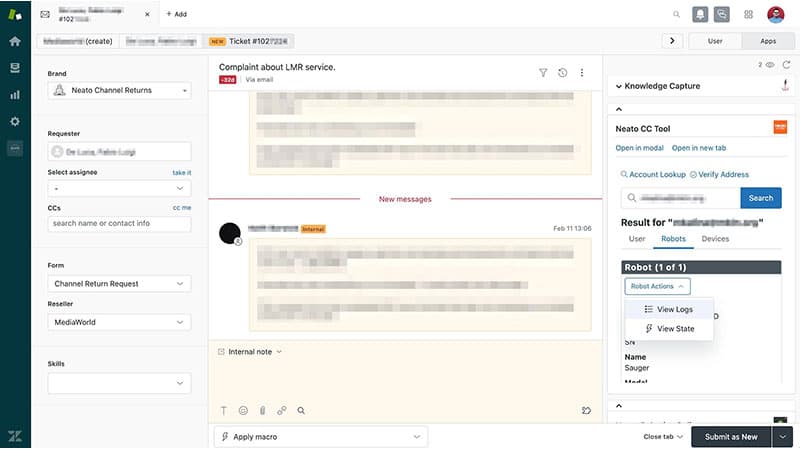Click the Zendesk logo at sidebar bottom
The image size is (800, 450).
pyautogui.click(x=15, y=436)
